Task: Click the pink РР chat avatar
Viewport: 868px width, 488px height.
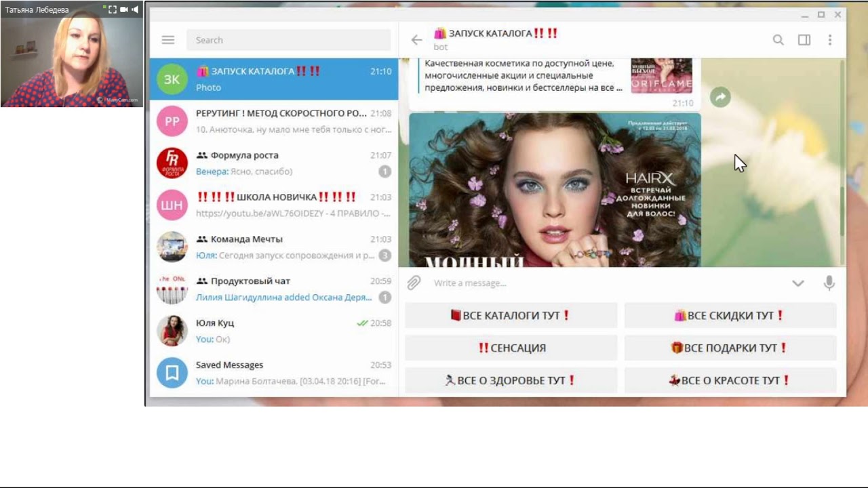Action: (172, 121)
